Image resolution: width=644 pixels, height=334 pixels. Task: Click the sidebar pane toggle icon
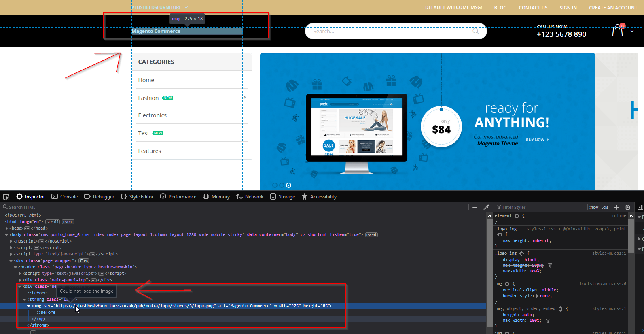640,207
